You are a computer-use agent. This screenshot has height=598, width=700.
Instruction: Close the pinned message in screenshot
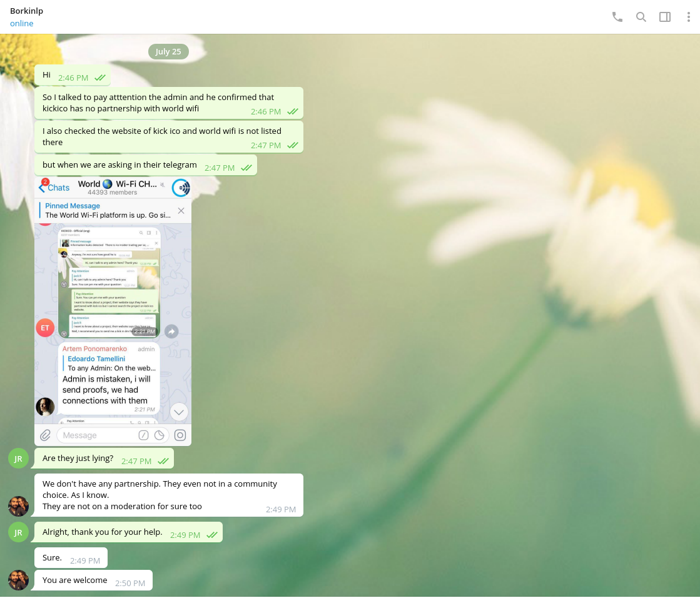[181, 211]
